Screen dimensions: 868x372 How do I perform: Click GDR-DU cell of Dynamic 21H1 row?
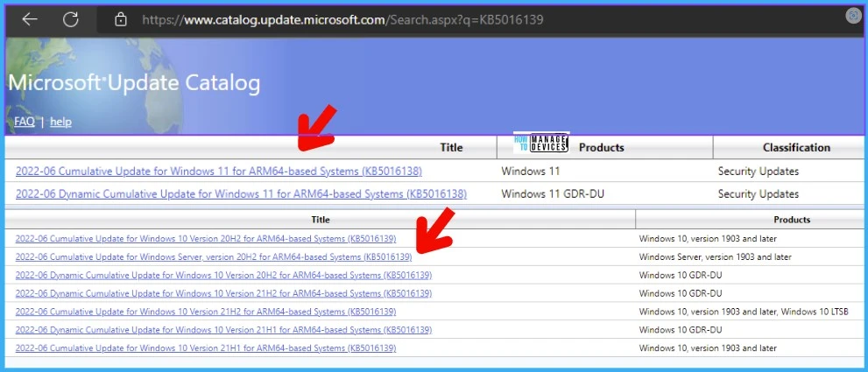(x=681, y=330)
